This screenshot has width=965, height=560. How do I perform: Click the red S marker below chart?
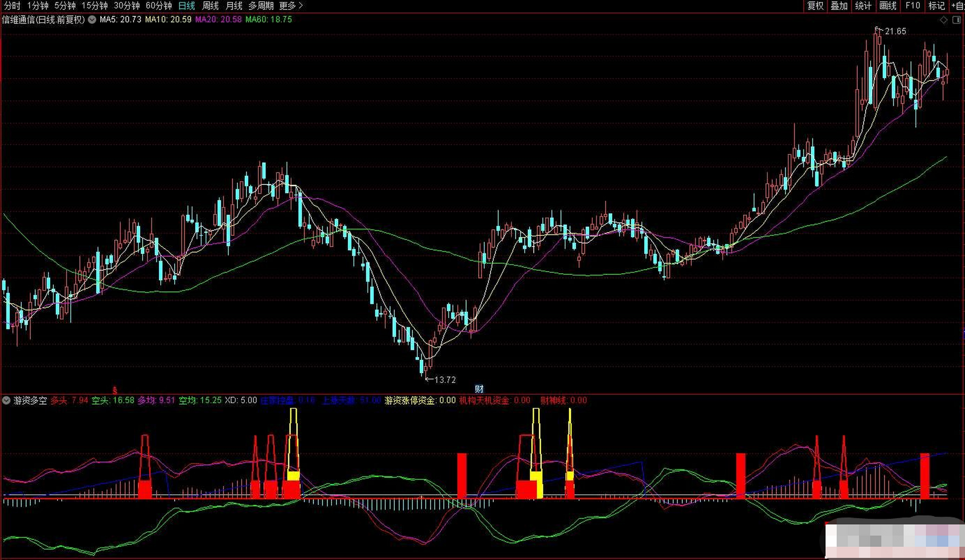tap(115, 390)
